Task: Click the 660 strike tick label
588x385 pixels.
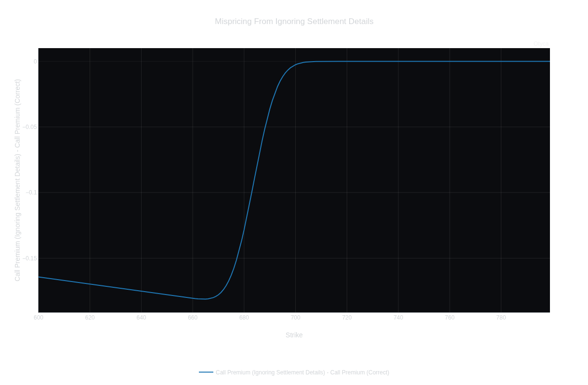Action: pyautogui.click(x=193, y=318)
